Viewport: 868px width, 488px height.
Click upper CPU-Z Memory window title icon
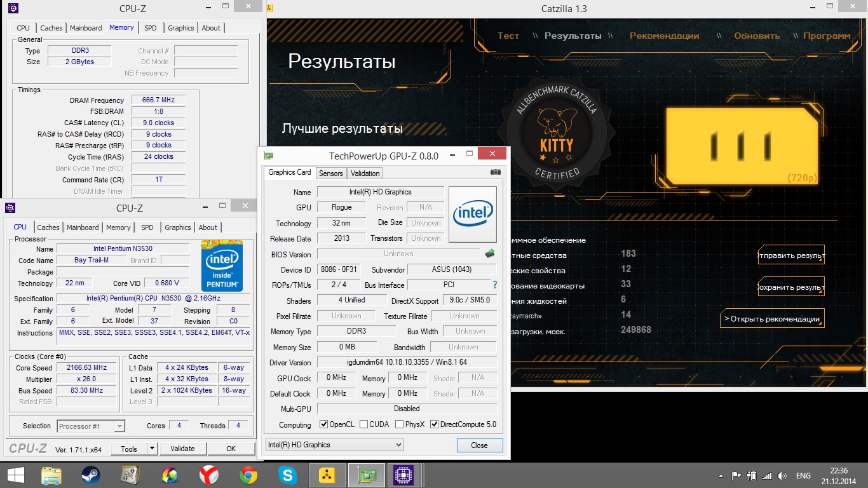coord(12,8)
